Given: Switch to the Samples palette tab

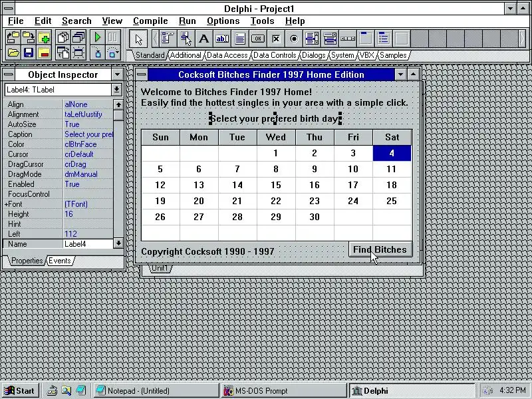Looking at the screenshot, I should pos(393,55).
